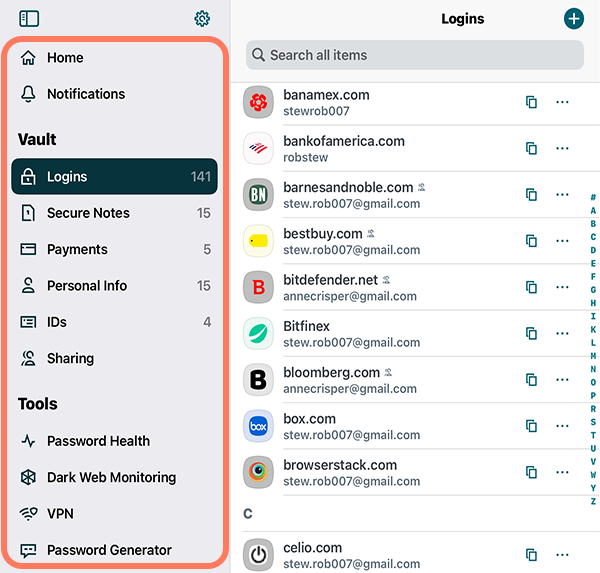Copy celio.com credentials icon
This screenshot has width=600, height=573.
(x=531, y=555)
